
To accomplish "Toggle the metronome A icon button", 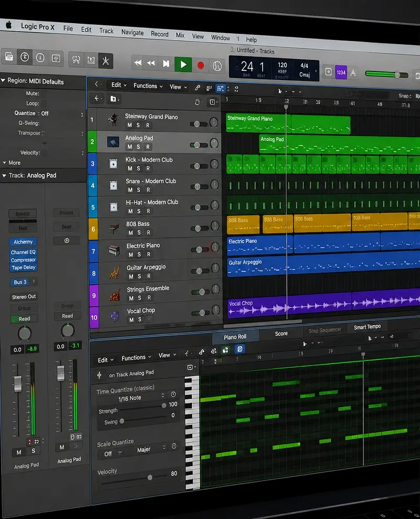I will pos(353,73).
